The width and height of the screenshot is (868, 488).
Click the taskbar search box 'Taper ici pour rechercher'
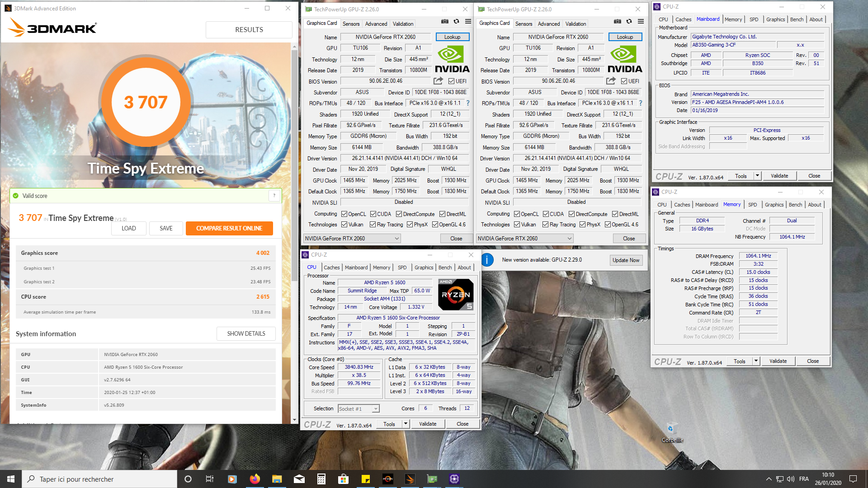click(x=99, y=479)
